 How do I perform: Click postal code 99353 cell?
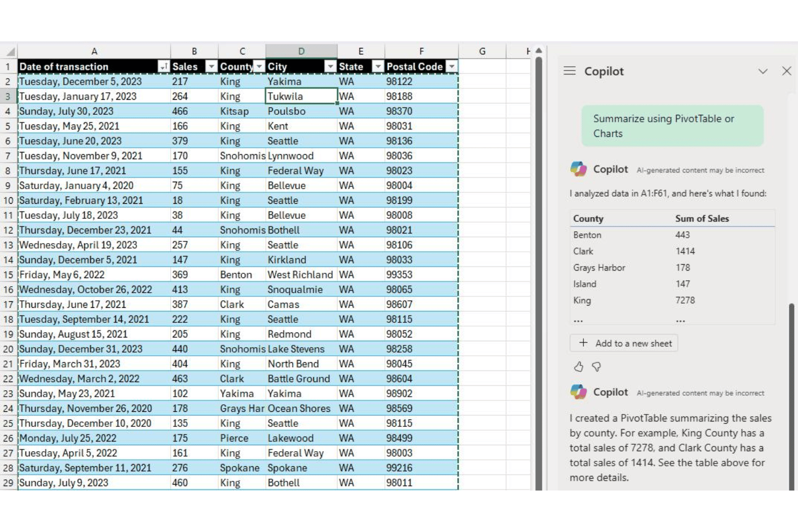421,275
